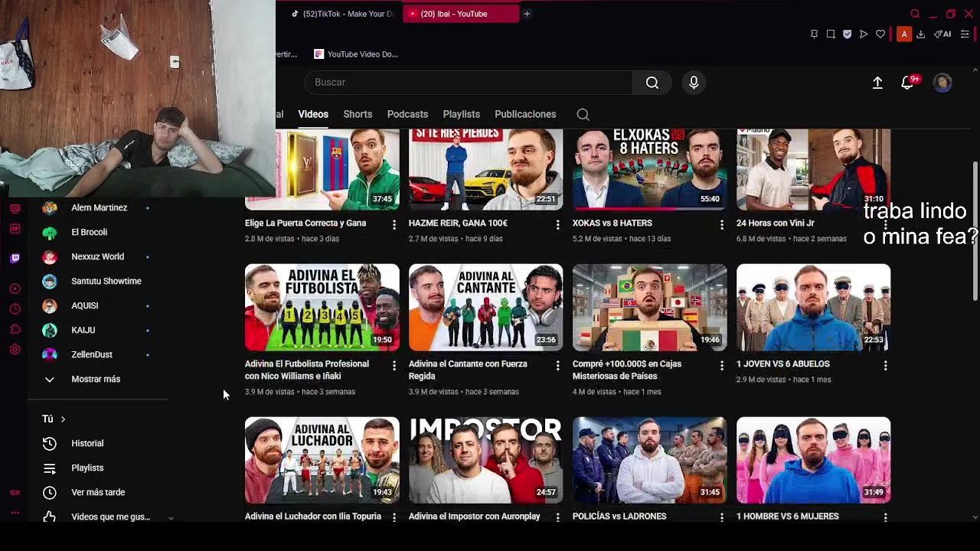
Task: Click the pin icon in browser toolbar
Action: tap(814, 34)
